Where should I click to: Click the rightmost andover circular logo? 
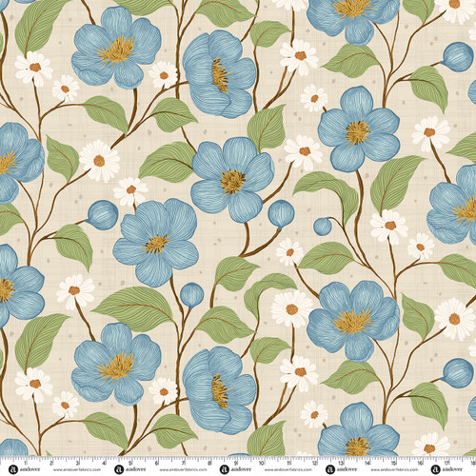435,469
